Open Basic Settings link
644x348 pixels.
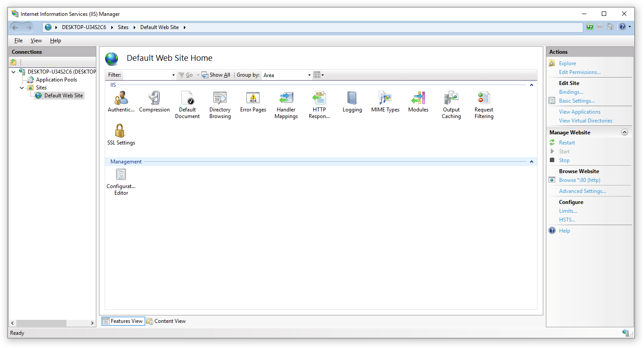click(x=577, y=101)
